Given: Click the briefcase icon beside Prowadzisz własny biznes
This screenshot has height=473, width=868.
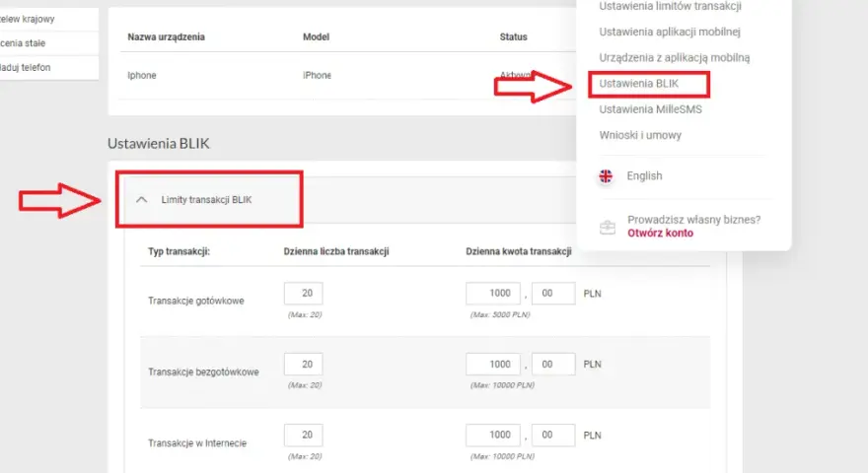Looking at the screenshot, I should coord(608,227).
